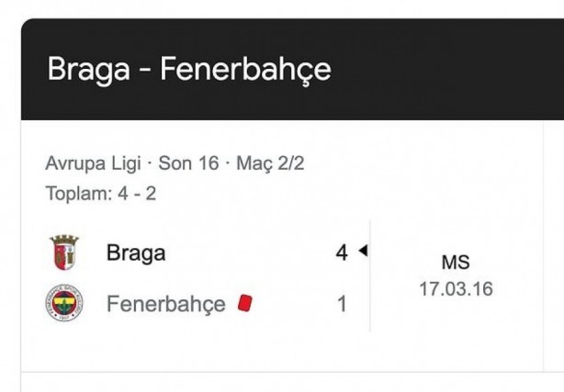This screenshot has height=392, width=564.
Task: Click the match date 17.03.16
Action: pyautogui.click(x=456, y=289)
